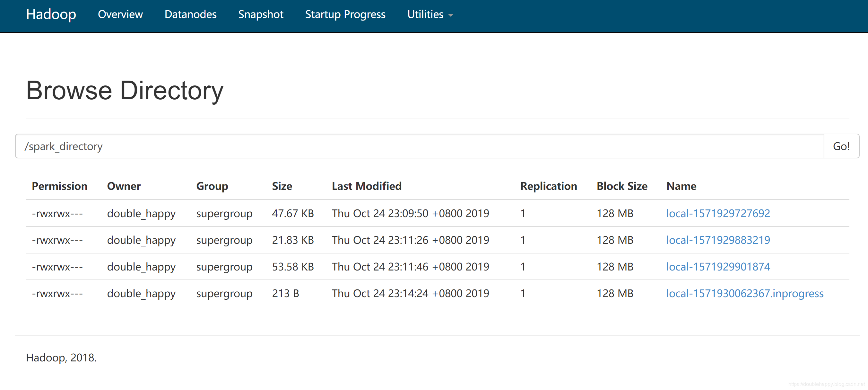Open the local-1571930062367.inprogress file
This screenshot has width=868, height=390.
pyautogui.click(x=744, y=293)
